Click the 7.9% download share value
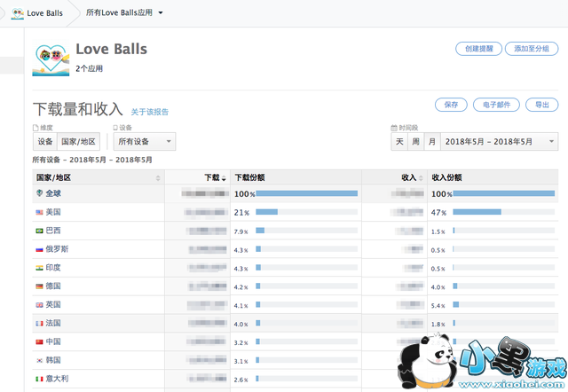568x392 pixels. (x=241, y=231)
